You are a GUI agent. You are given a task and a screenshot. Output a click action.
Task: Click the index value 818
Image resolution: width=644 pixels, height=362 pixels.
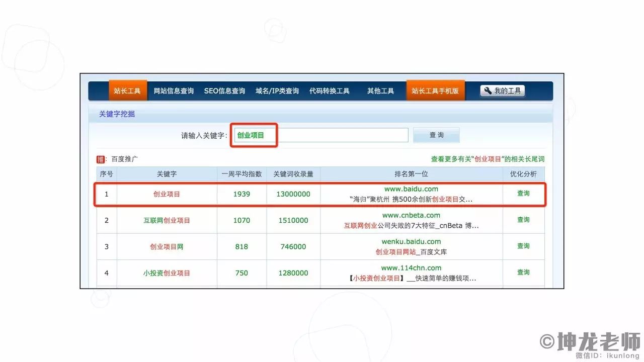(x=242, y=247)
